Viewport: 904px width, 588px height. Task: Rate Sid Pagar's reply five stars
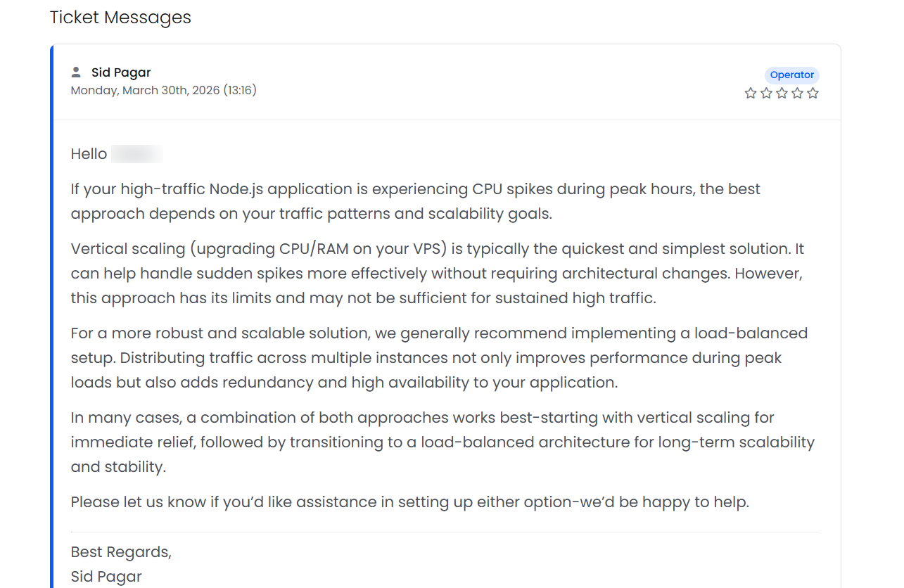(813, 93)
